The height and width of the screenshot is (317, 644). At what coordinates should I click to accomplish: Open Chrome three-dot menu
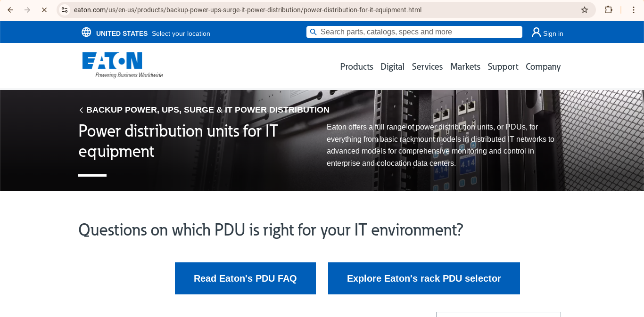[x=634, y=10]
